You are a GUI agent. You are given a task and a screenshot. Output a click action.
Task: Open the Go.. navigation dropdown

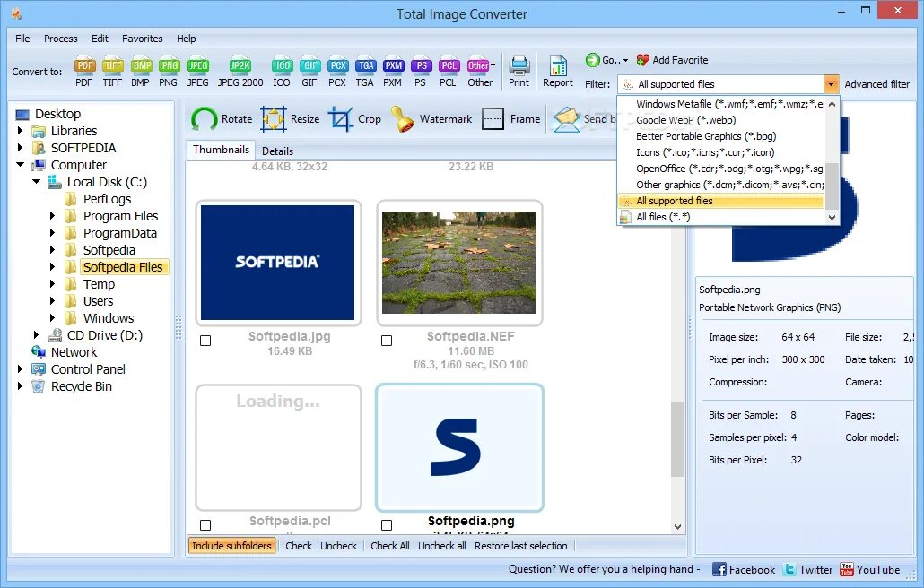[x=607, y=60]
